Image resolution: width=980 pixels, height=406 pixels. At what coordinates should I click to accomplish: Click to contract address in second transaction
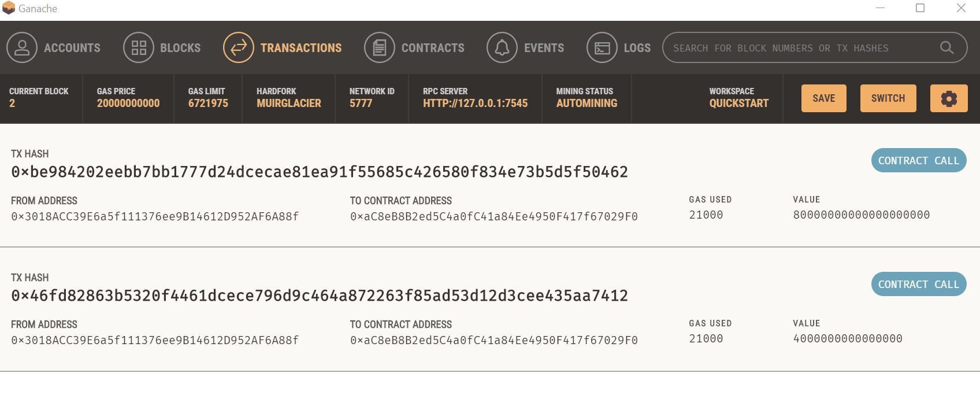coord(494,340)
